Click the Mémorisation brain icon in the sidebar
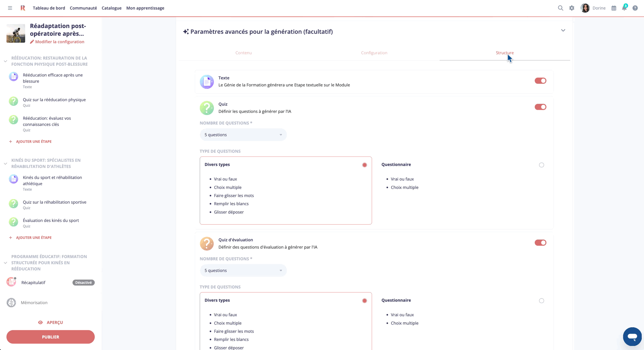The image size is (644, 350). pos(11,302)
